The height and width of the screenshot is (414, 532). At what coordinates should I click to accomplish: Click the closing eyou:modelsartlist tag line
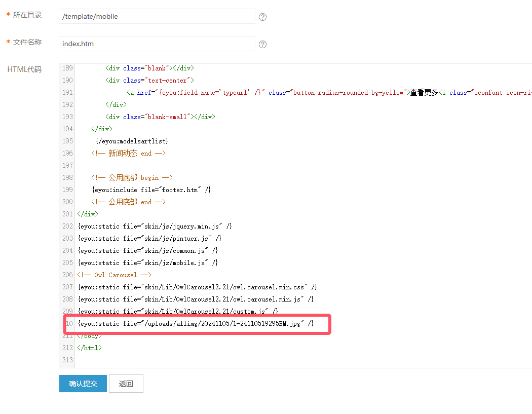pyautogui.click(x=132, y=141)
